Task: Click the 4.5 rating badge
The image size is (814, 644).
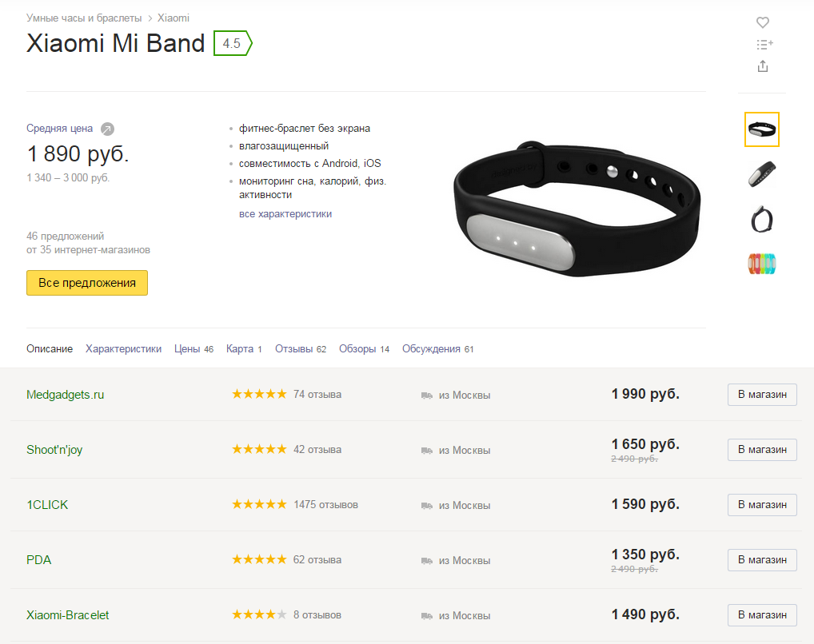Action: click(x=233, y=43)
